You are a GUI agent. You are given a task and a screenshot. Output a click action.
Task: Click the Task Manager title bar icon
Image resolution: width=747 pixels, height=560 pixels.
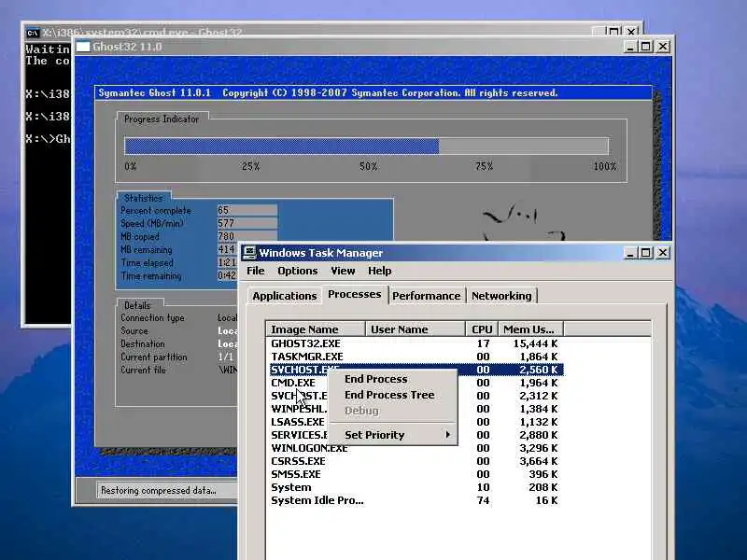point(249,253)
